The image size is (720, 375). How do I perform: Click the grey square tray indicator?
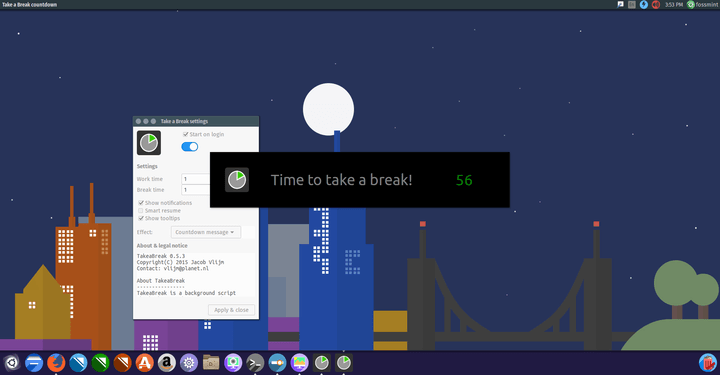click(632, 5)
